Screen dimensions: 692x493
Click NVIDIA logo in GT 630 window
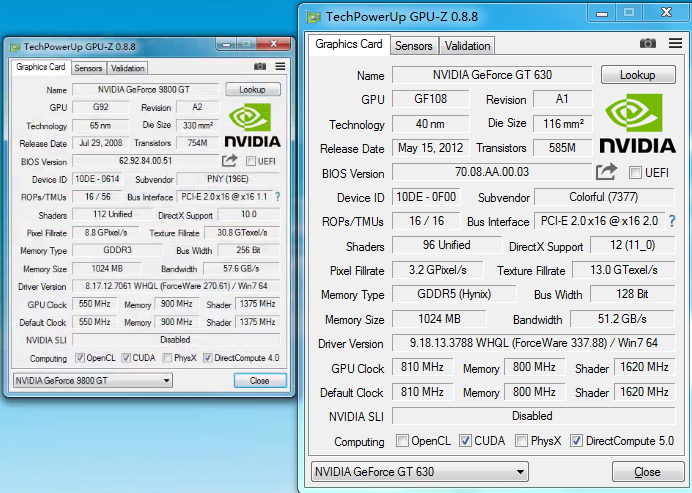click(637, 123)
